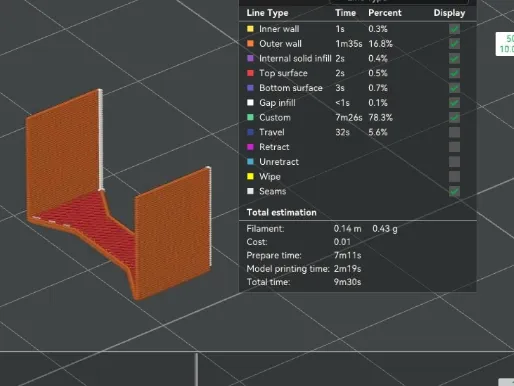The width and height of the screenshot is (514, 386).
Task: Toggle Inner wall display checkbox
Action: (454, 29)
